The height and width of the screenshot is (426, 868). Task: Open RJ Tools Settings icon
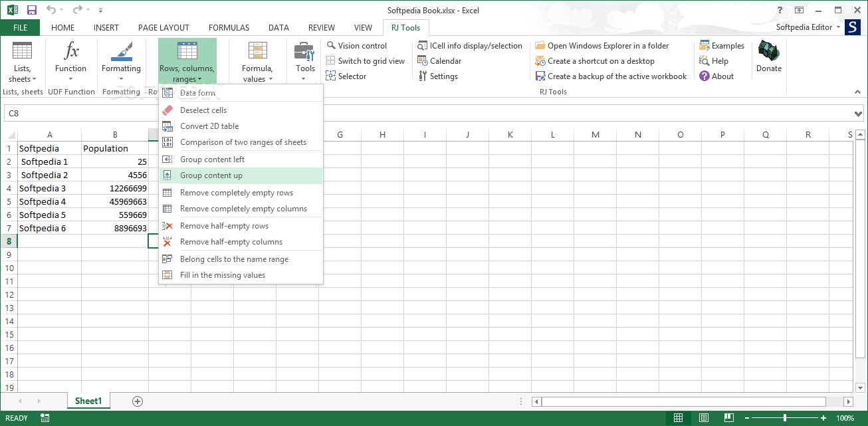[423, 76]
